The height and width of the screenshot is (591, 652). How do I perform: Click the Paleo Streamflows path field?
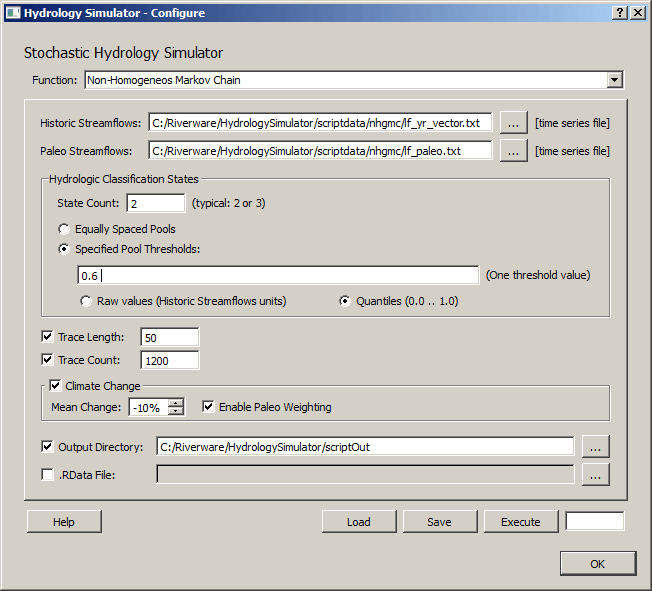320,151
